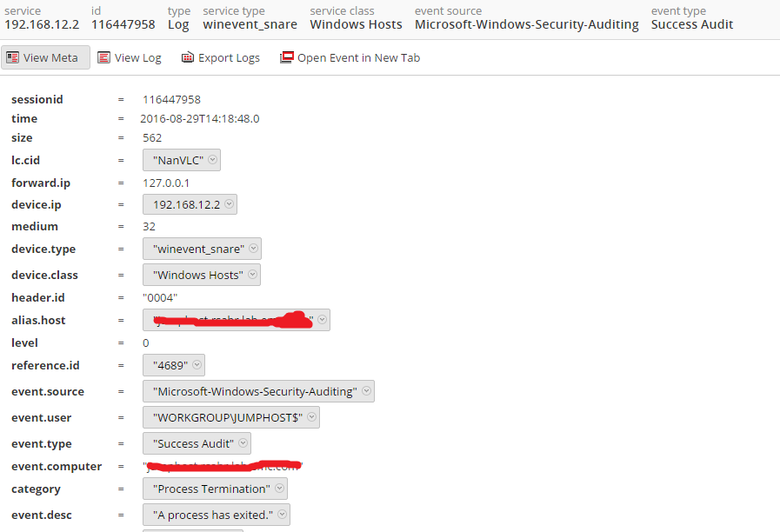Expand the "winevent_snare" device.type dropdown arrow

[x=253, y=248]
